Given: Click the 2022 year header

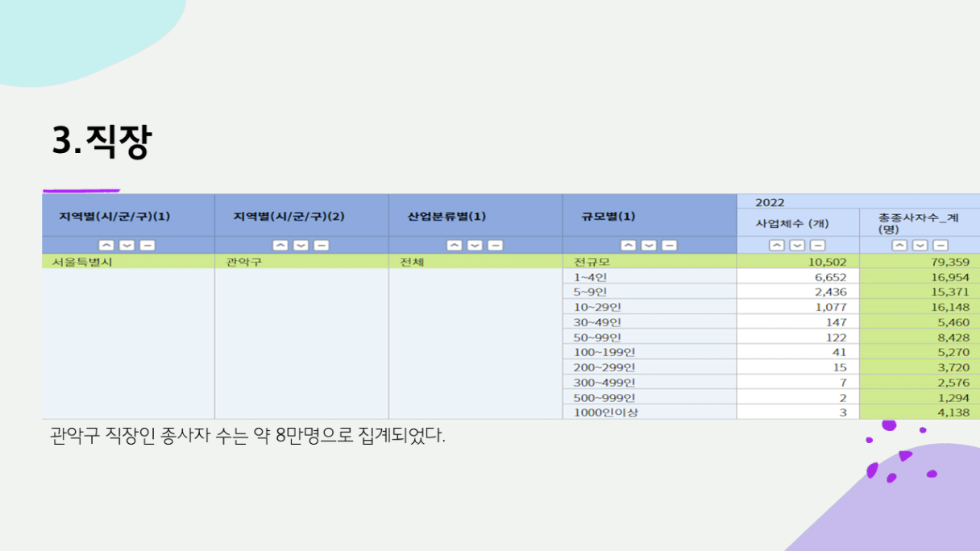Looking at the screenshot, I should 770,202.
